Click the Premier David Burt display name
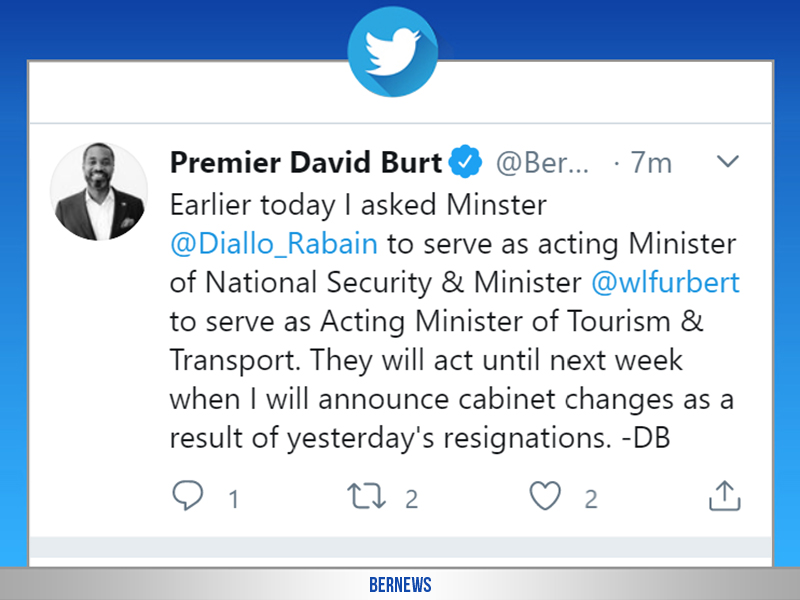800x600 pixels. pyautogui.click(x=305, y=161)
